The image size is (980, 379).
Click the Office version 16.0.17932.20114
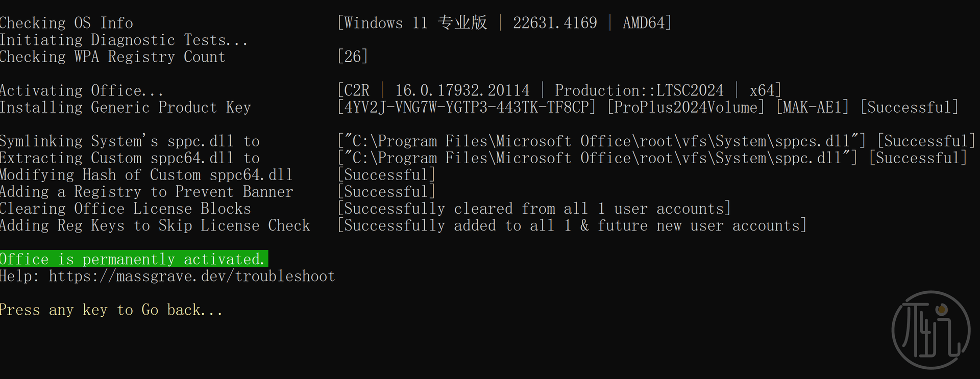[x=462, y=91]
